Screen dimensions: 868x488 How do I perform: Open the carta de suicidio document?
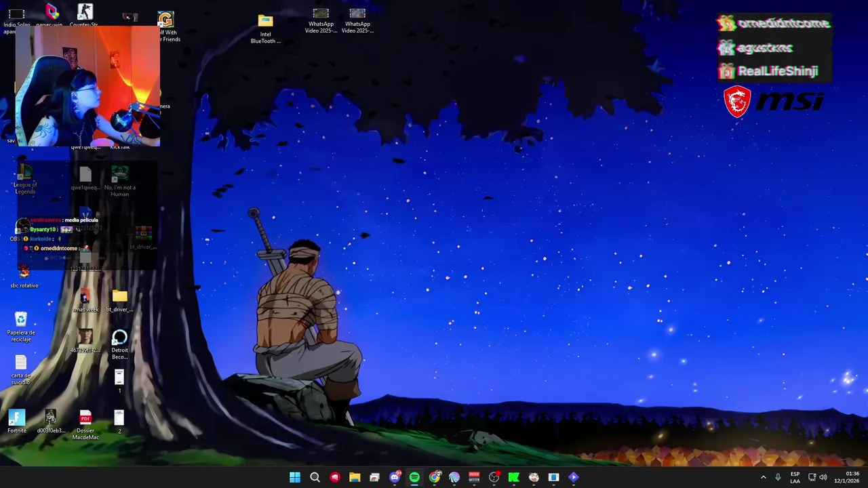pos(21,370)
